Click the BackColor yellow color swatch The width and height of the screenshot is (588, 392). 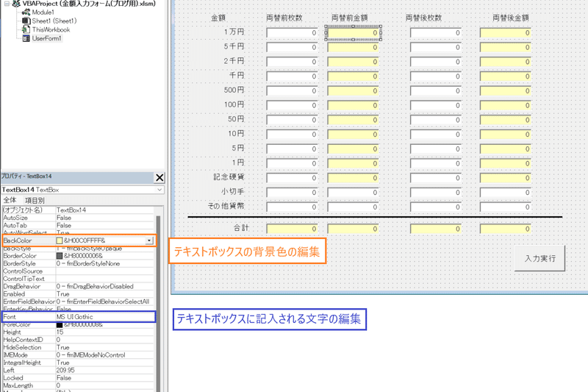(x=60, y=240)
